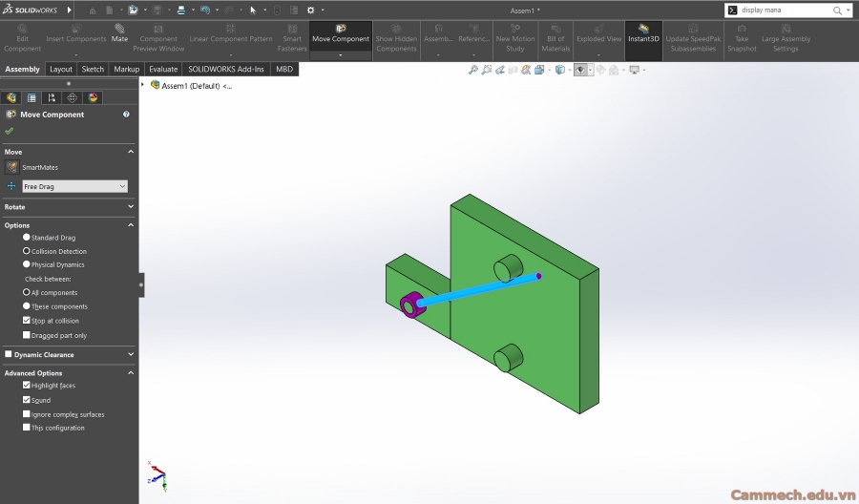859x504 pixels.
Task: Enable This configuration checkbox
Action: pyautogui.click(x=27, y=428)
